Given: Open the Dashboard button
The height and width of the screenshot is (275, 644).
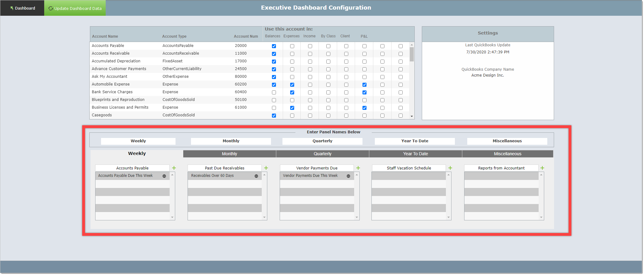Looking at the screenshot, I should pos(22,8).
